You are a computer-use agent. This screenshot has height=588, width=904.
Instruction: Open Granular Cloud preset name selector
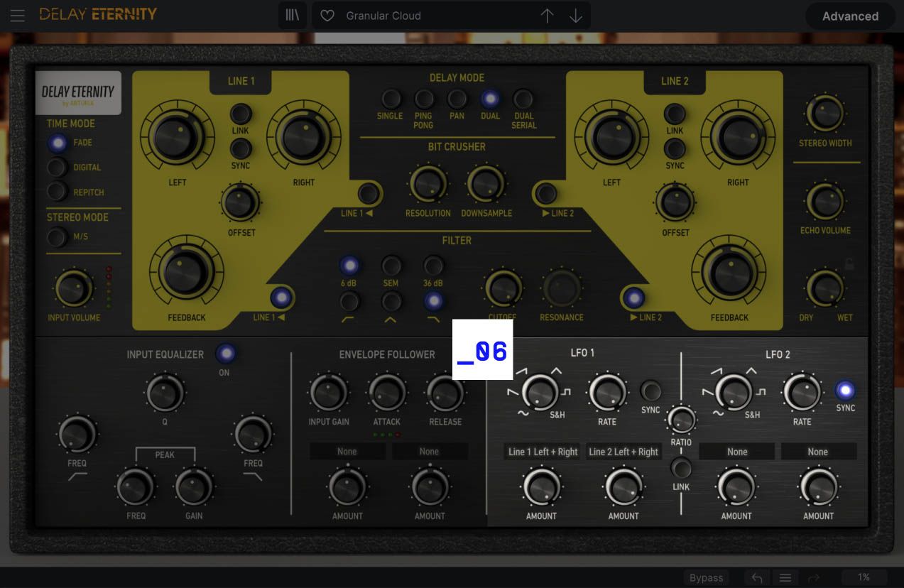[383, 16]
